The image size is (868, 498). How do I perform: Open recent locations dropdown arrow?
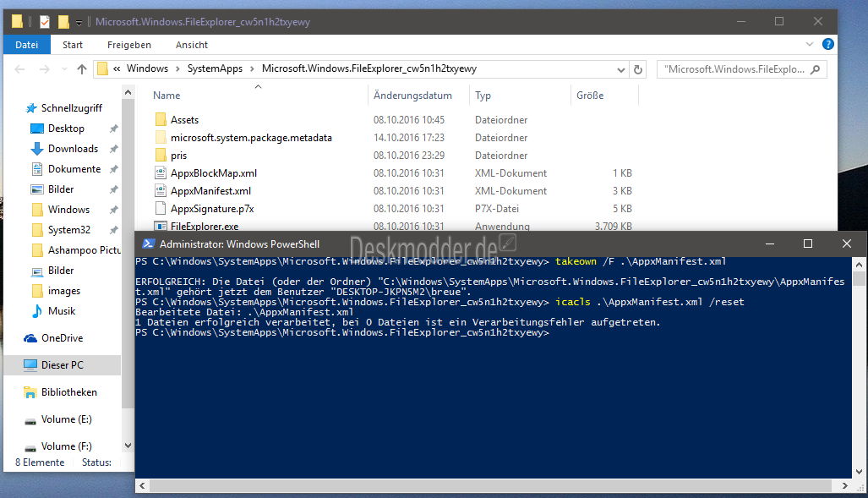coord(64,69)
